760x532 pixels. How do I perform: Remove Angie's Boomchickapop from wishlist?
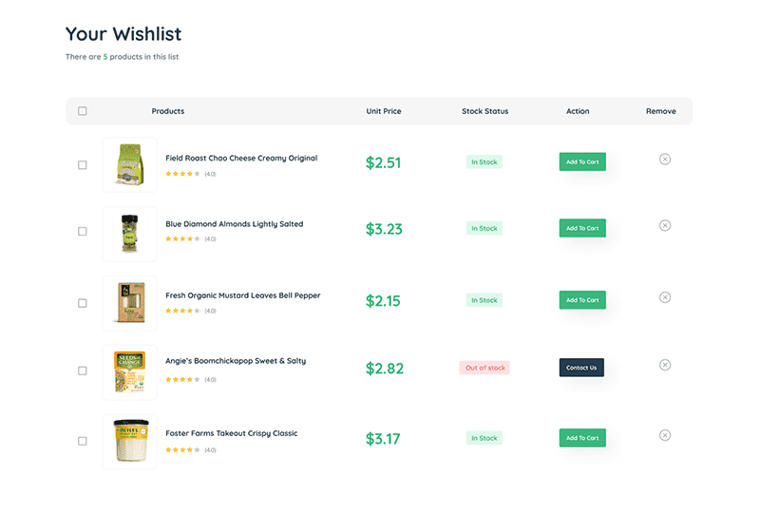[664, 365]
